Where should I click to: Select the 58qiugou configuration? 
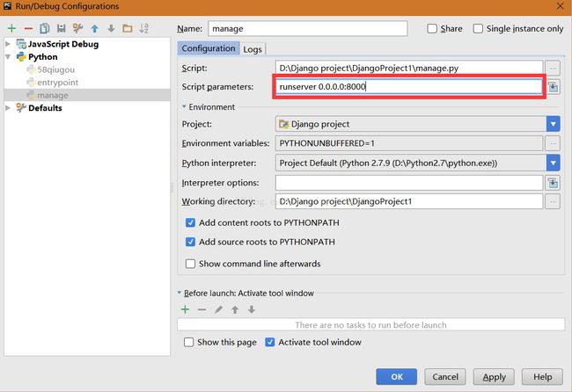tap(55, 69)
